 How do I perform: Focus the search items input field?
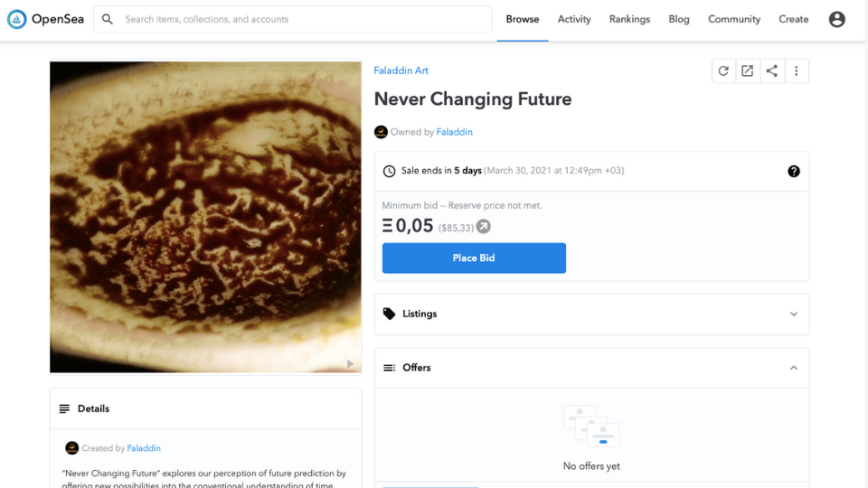pyautogui.click(x=303, y=19)
